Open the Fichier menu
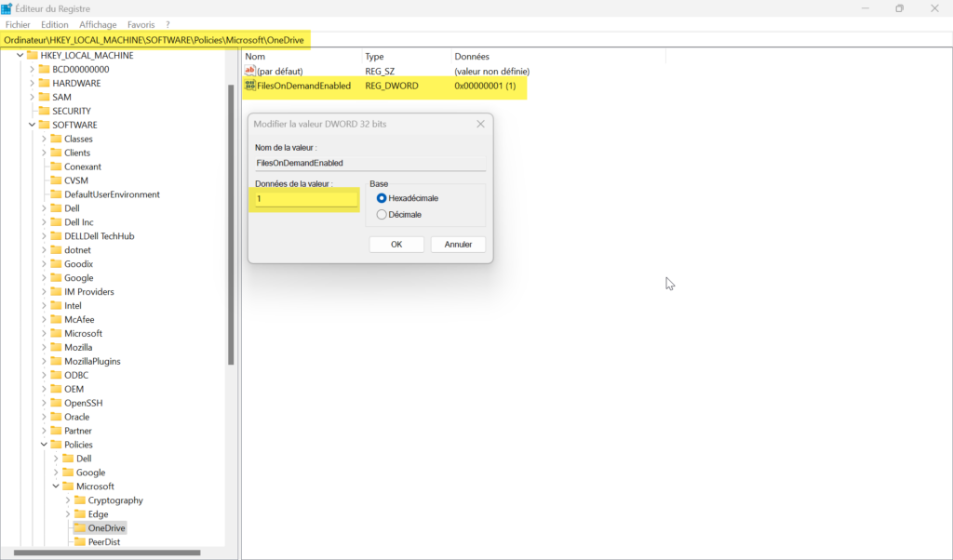 click(18, 24)
